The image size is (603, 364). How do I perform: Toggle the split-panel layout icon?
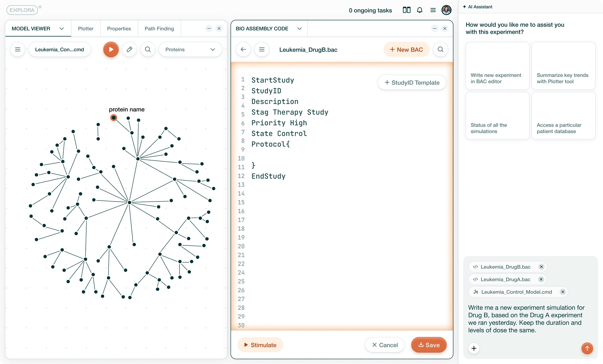coord(407,10)
